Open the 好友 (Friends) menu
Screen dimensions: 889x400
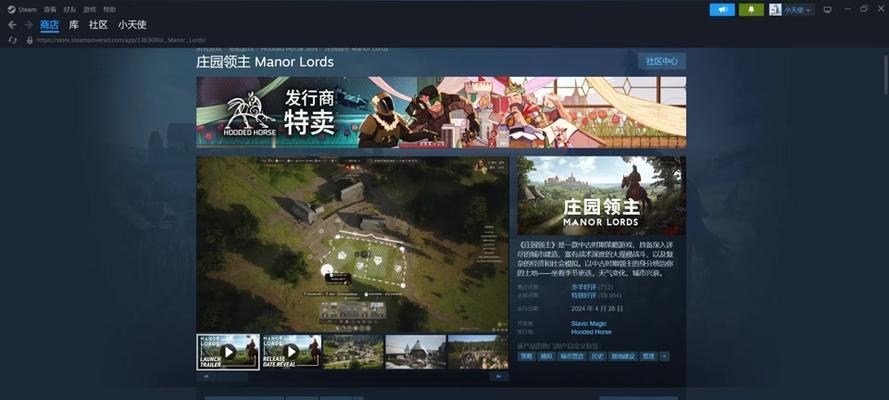tap(70, 10)
